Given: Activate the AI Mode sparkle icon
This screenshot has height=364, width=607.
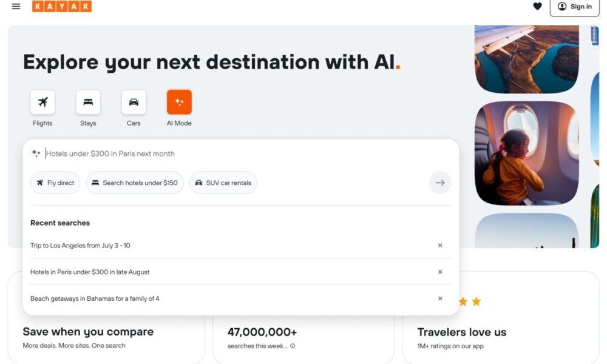Looking at the screenshot, I should point(179,102).
